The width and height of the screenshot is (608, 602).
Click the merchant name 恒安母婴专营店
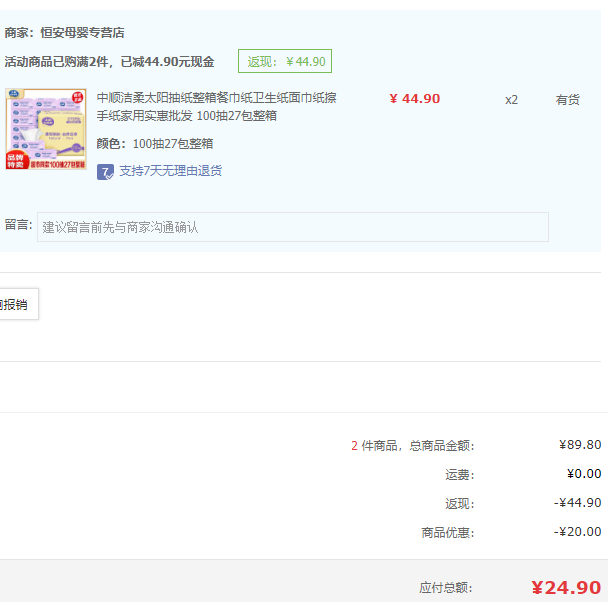82,32
